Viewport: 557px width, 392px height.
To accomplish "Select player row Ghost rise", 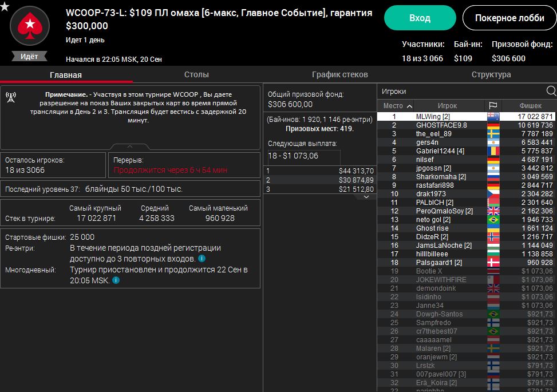I will 467,228.
